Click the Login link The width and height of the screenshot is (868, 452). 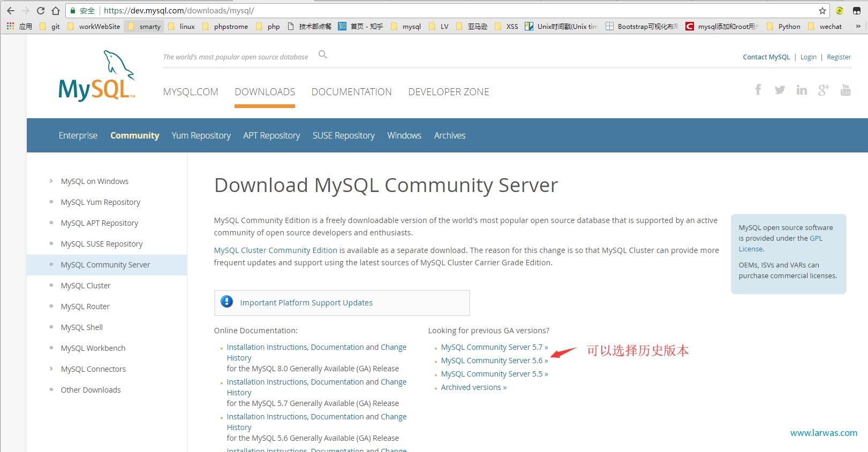[809, 57]
